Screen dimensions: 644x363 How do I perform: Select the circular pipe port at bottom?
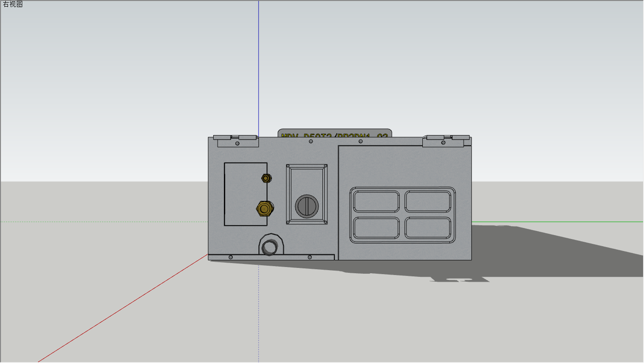(x=269, y=247)
